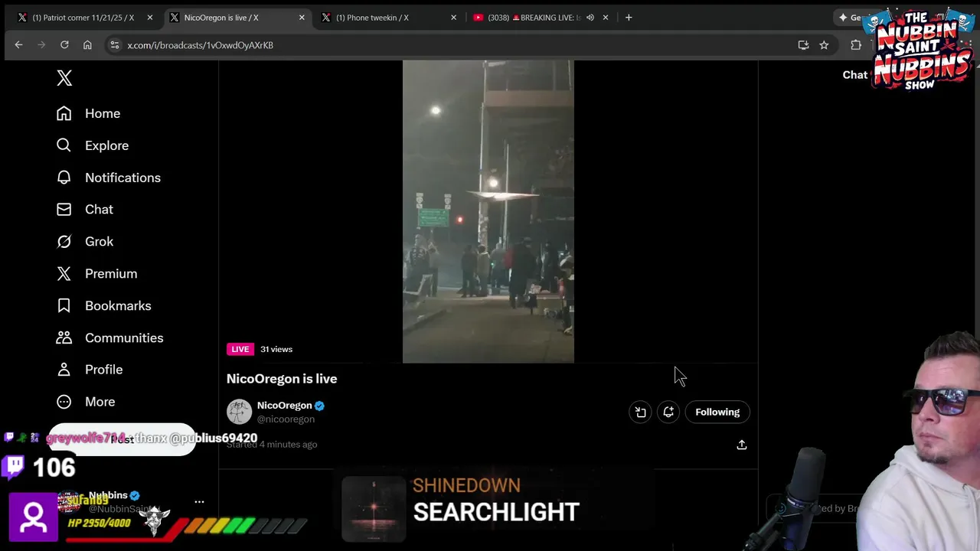Reload the current page
980x551 pixels.
click(x=64, y=45)
